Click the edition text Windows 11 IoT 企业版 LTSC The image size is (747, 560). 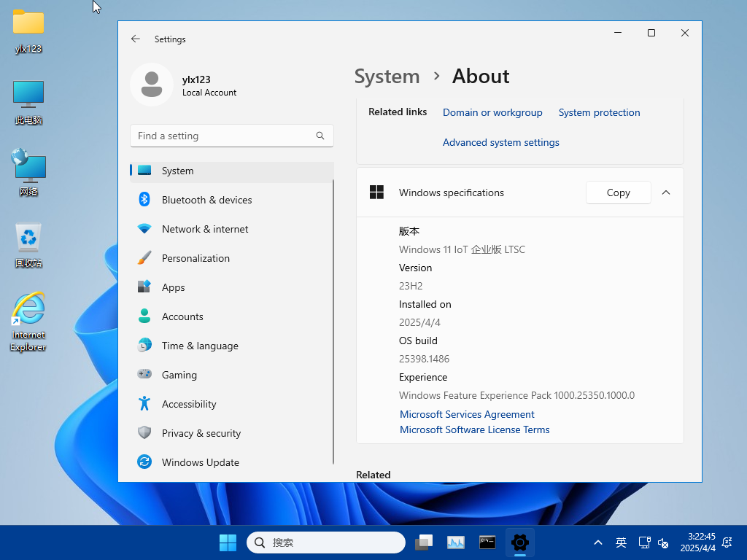click(x=462, y=249)
